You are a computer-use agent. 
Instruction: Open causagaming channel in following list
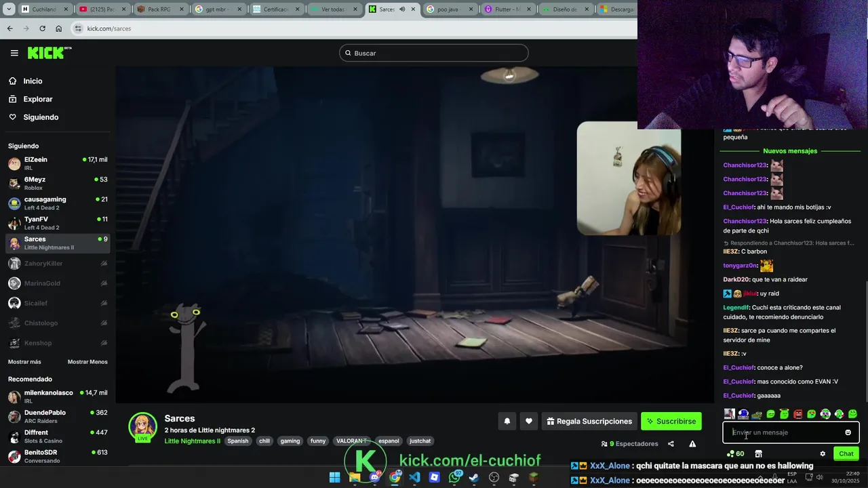pos(58,203)
